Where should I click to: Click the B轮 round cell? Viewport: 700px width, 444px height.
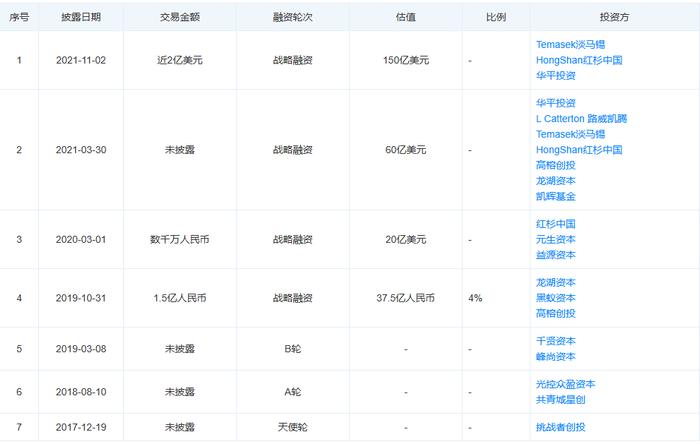[x=293, y=349]
